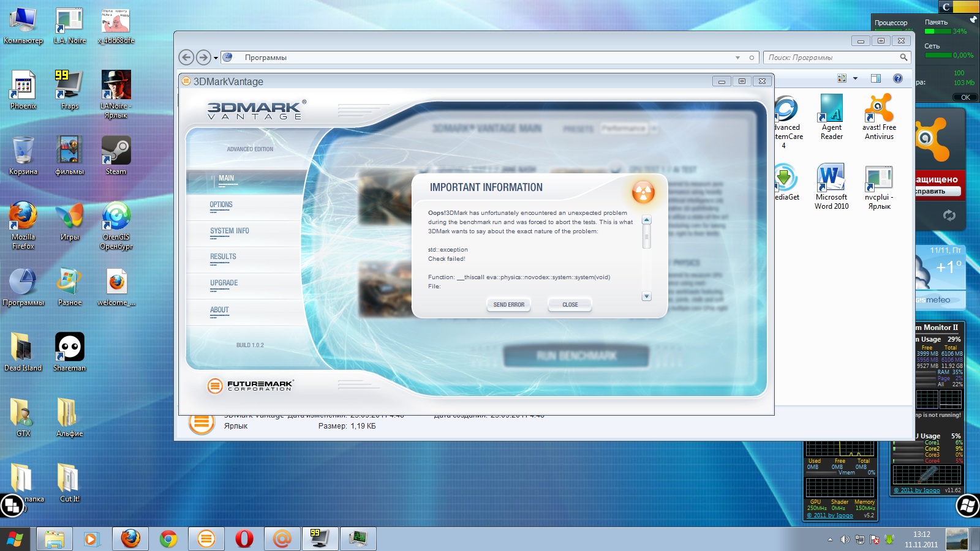Open the Компьютер desktop icon
This screenshot has height=551, width=980.
click(x=23, y=26)
